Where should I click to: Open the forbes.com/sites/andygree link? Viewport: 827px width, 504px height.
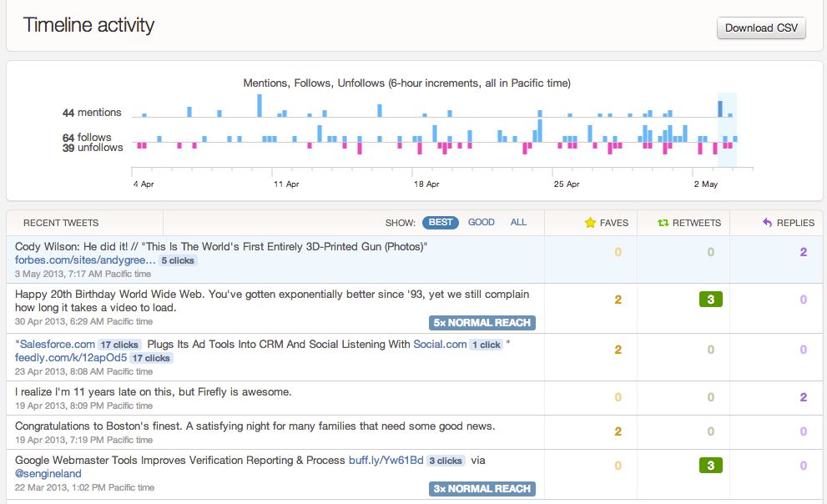85,260
